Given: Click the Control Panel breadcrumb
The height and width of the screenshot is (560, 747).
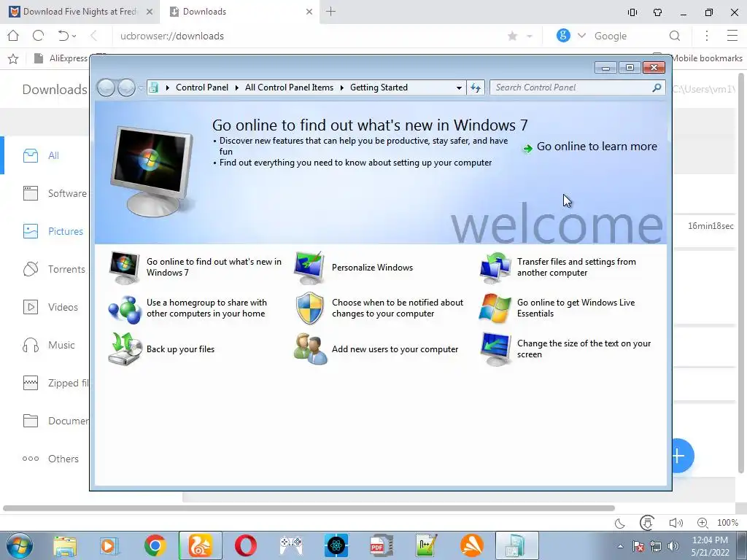Looking at the screenshot, I should point(202,87).
